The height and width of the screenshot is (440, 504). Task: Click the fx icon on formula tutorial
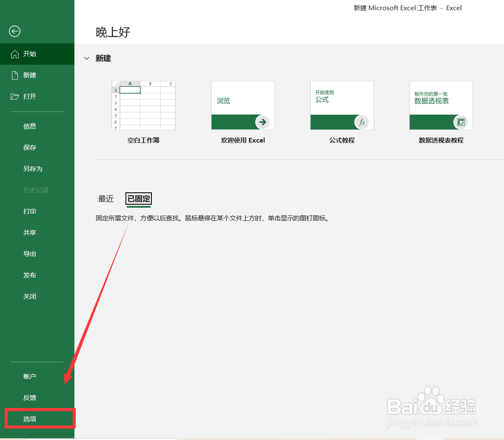(362, 122)
